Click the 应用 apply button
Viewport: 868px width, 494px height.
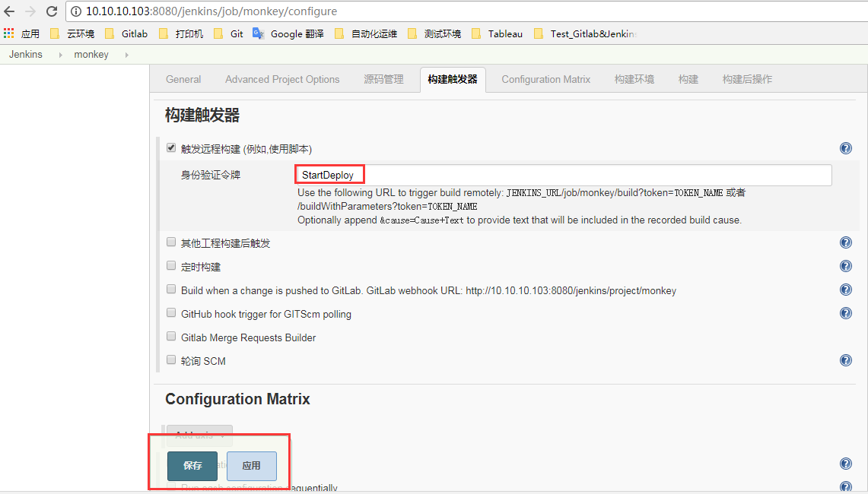click(251, 466)
